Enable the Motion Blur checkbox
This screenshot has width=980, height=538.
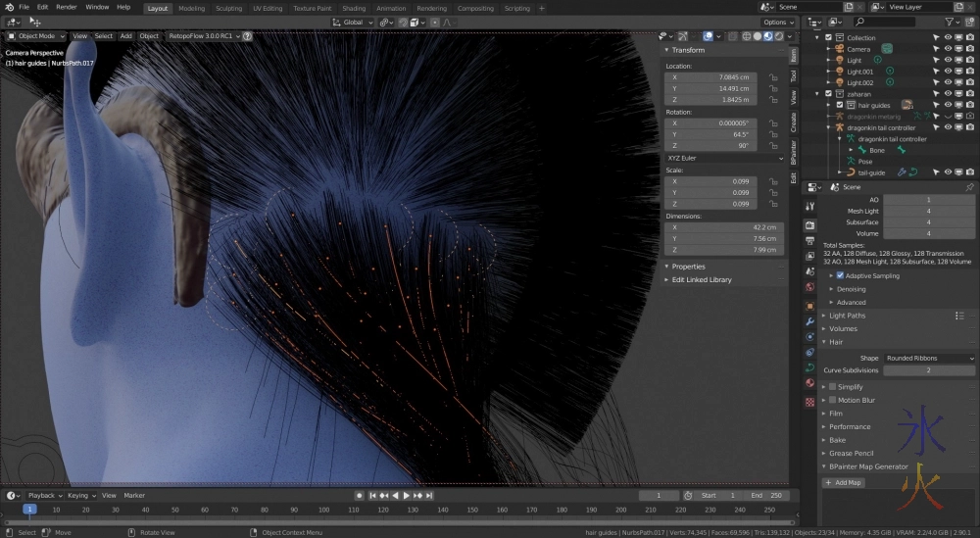(x=833, y=400)
